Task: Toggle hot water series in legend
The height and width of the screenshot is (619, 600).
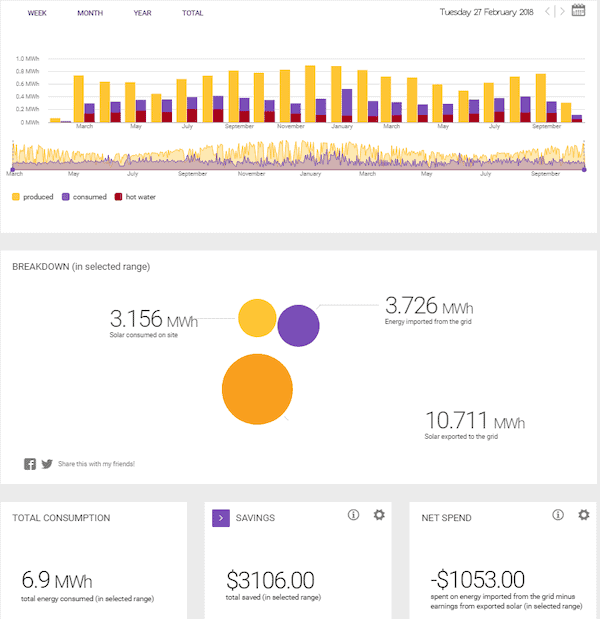Action: coord(135,197)
